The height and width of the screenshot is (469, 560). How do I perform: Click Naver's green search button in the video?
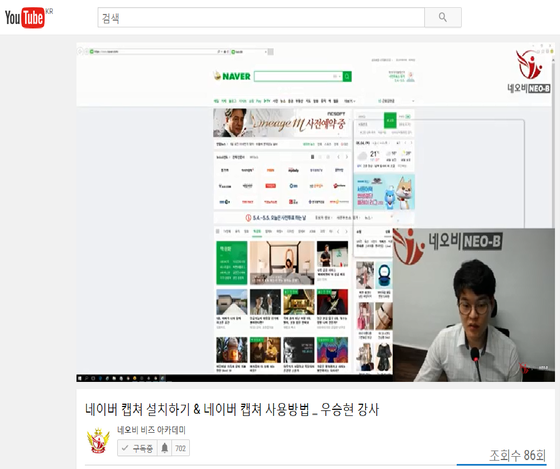tap(347, 76)
